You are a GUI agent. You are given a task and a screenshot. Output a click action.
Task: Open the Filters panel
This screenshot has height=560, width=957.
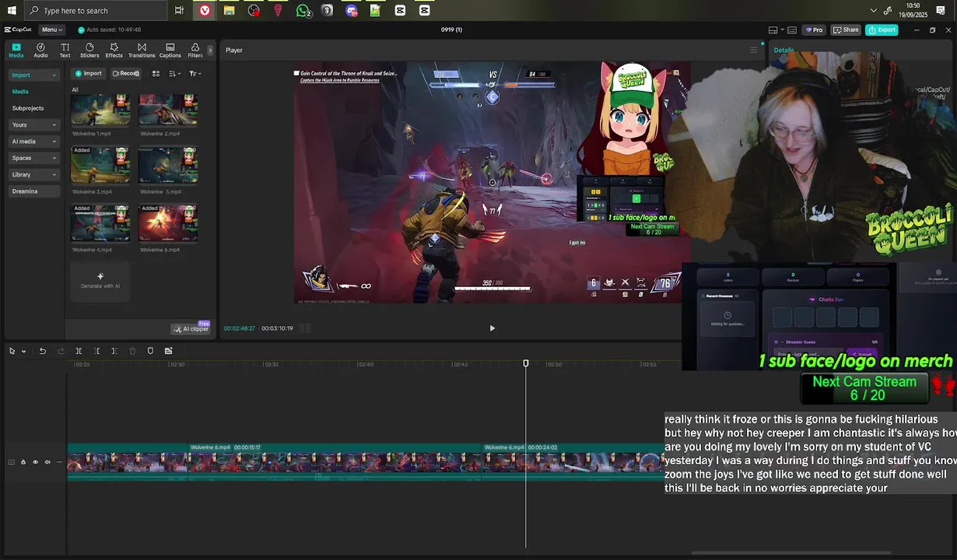195,51
